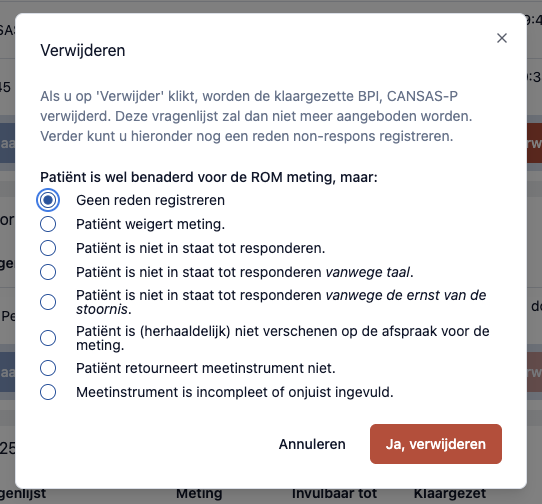
Task: Choose 'Patiënt weigert meting' radio option
Action: tap(48, 224)
